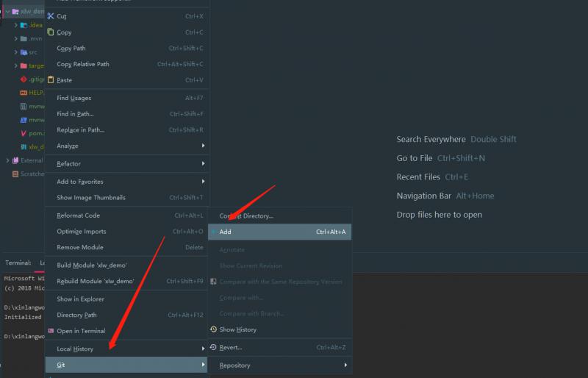Click 'Drop files here to open' text
Viewport: 588px width, 378px height.
point(439,215)
